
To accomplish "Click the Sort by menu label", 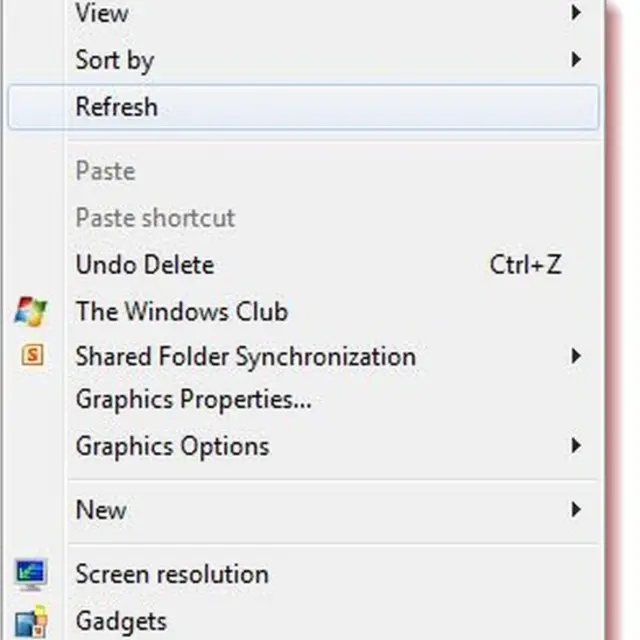I will pos(114,60).
